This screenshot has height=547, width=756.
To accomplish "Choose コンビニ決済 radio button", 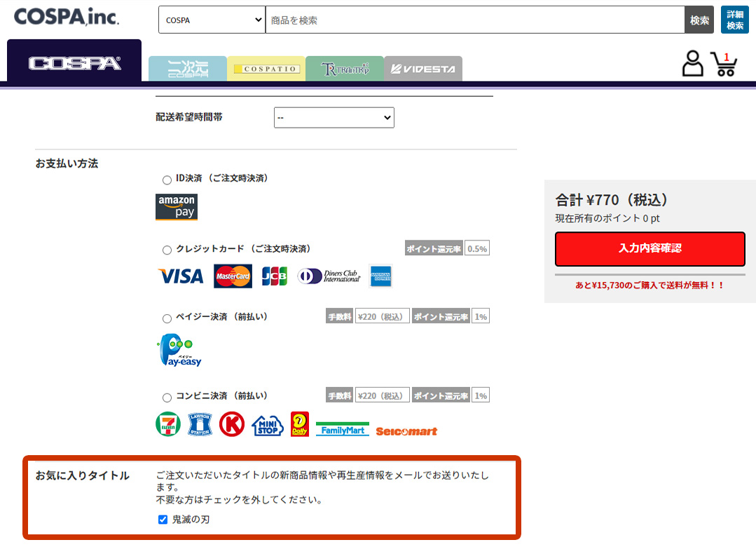I will pyautogui.click(x=167, y=397).
